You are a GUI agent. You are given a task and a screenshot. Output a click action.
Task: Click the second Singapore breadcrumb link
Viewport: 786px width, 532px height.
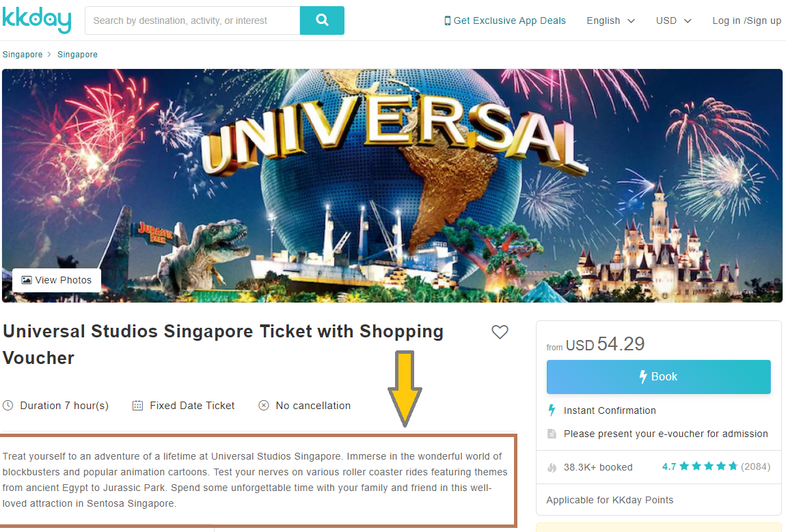coord(77,54)
